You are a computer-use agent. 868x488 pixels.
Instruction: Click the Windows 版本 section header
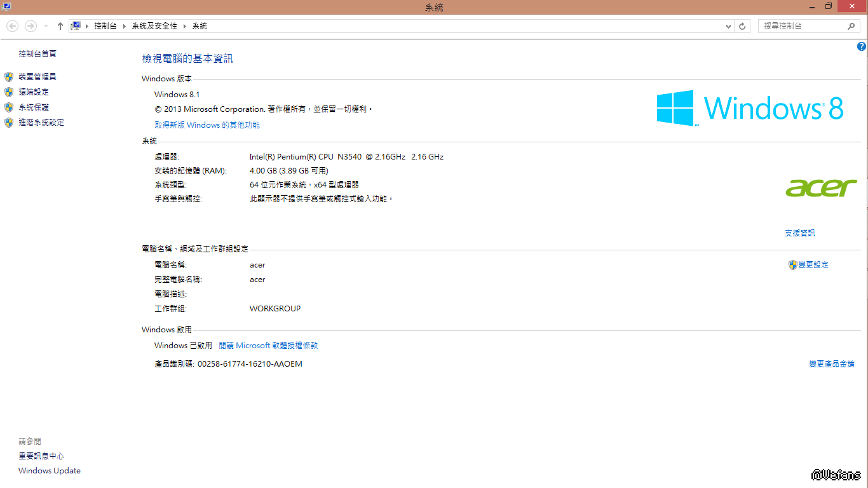[166, 79]
